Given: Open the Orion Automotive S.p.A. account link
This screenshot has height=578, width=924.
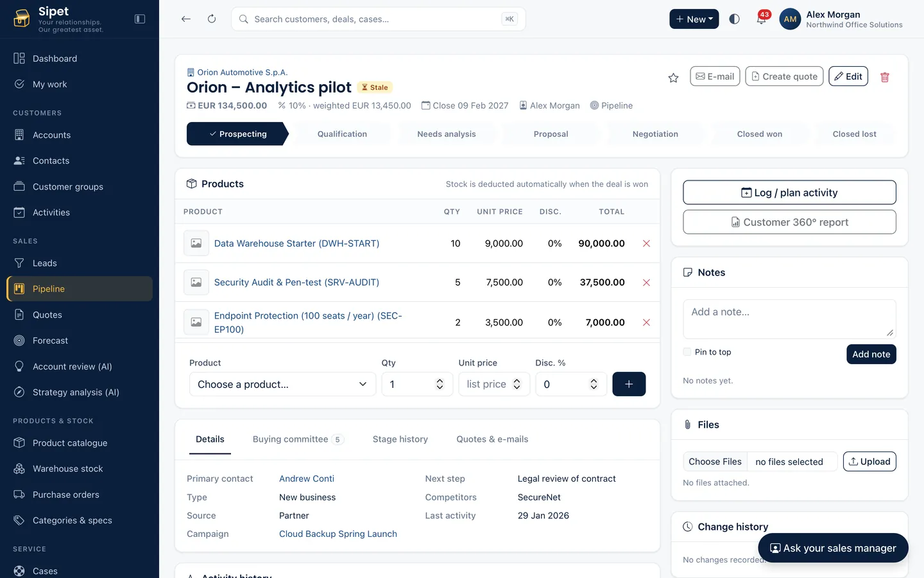Looking at the screenshot, I should click(242, 73).
